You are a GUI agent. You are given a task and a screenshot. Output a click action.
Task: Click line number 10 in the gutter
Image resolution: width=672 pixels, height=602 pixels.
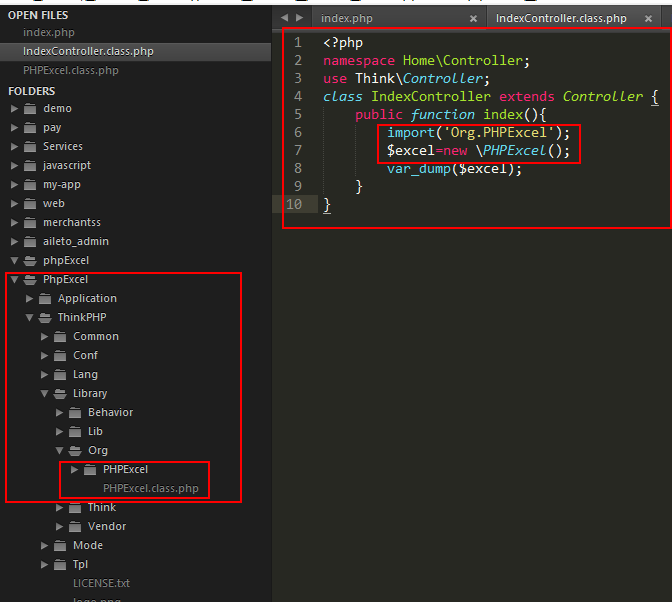point(294,204)
